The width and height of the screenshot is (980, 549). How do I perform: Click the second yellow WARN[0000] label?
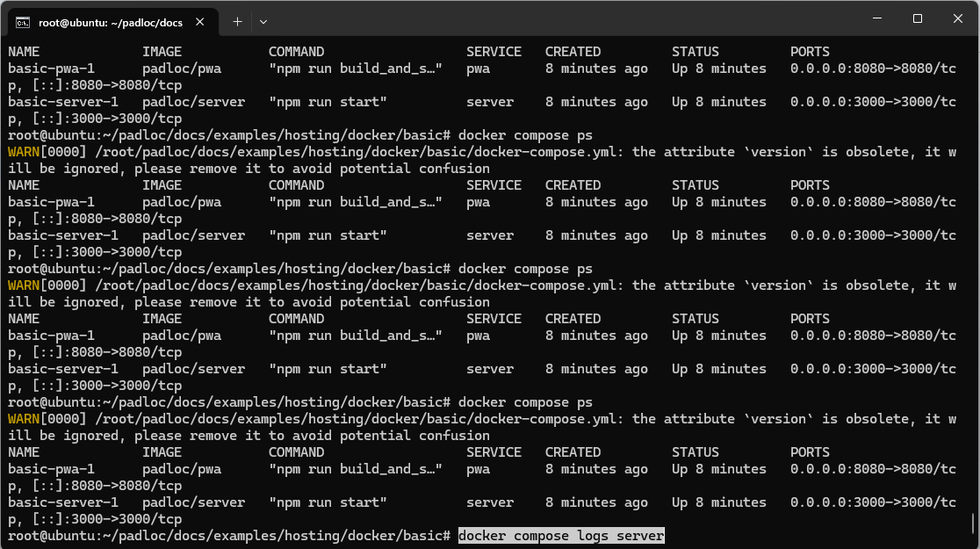47,285
